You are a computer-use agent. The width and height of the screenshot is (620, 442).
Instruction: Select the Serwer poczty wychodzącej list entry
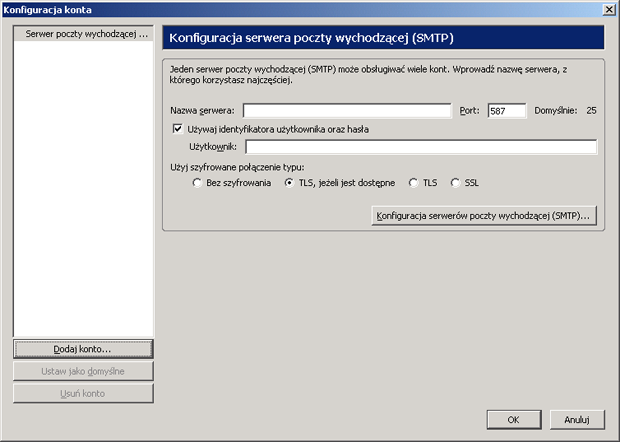(x=83, y=34)
